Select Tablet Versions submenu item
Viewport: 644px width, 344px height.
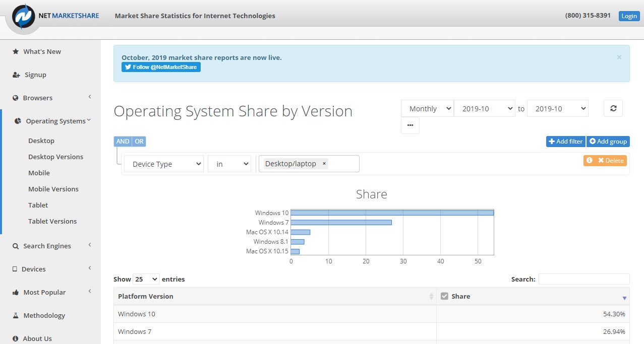52,221
